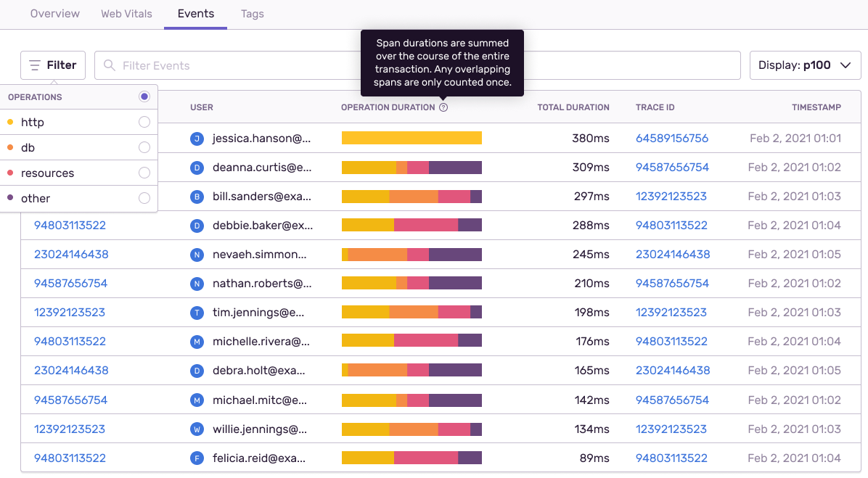The image size is (868, 478).
Task: Click felicia.reid avatar icon
Action: click(197, 458)
